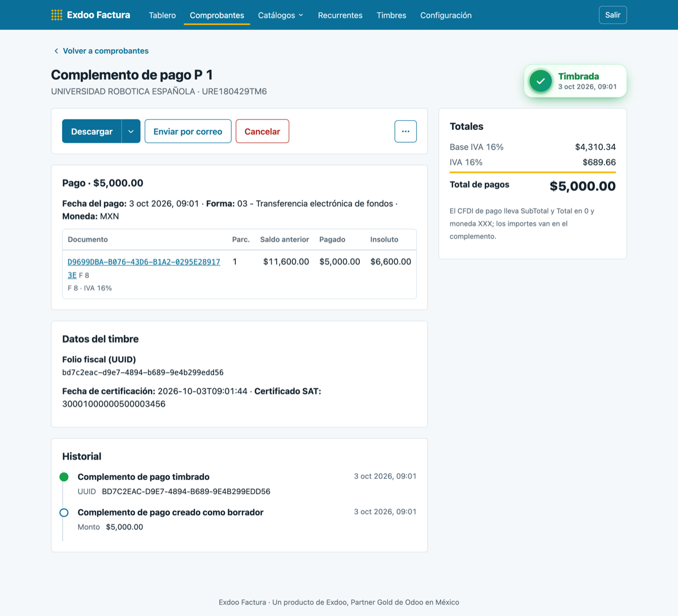Go to the Tablero tab
The width and height of the screenshot is (678, 616).
tap(162, 15)
